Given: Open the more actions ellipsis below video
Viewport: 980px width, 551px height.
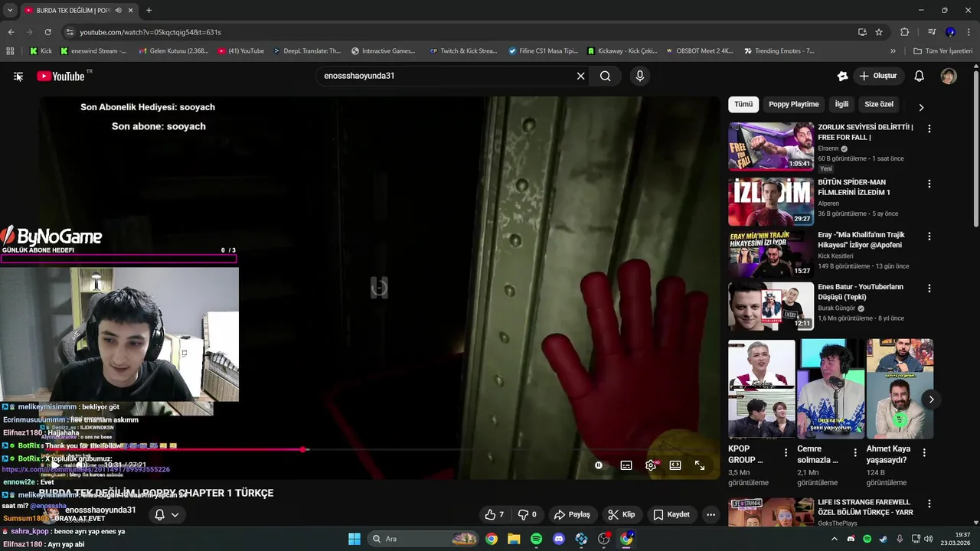Looking at the screenshot, I should (711, 514).
